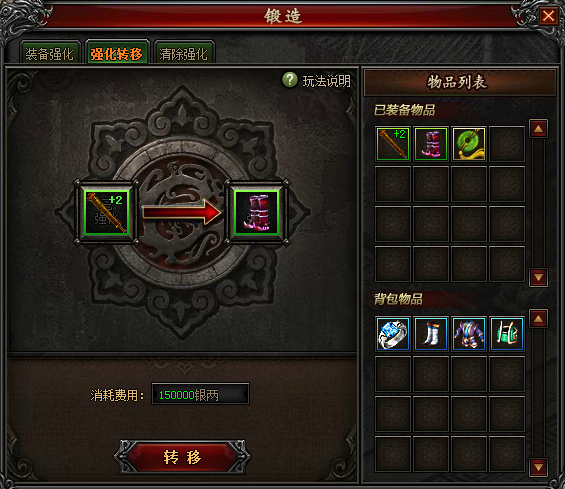Image resolution: width=565 pixels, height=489 pixels.
Task: Click the 转移 transfer button
Action: tap(182, 457)
